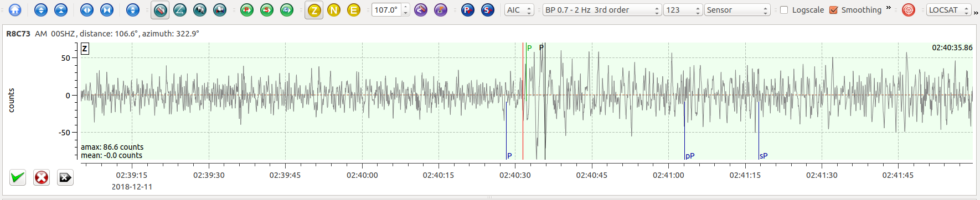Select the green P phase picking icon

coord(247,10)
